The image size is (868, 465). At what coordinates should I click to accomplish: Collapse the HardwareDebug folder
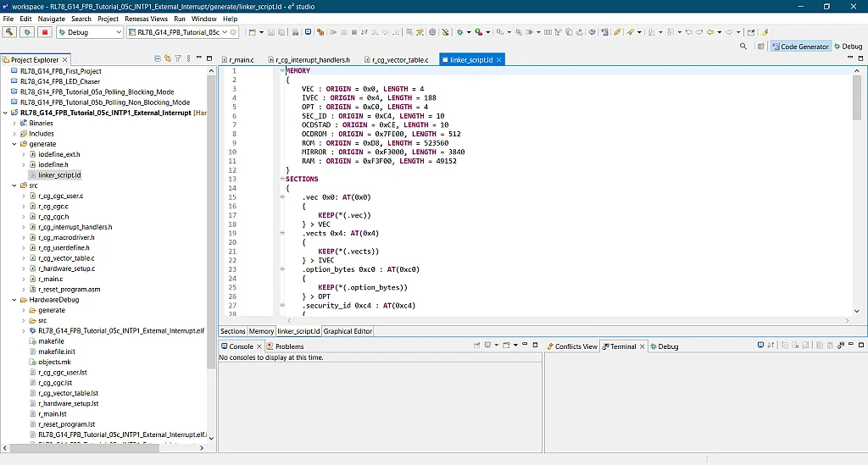click(x=14, y=300)
